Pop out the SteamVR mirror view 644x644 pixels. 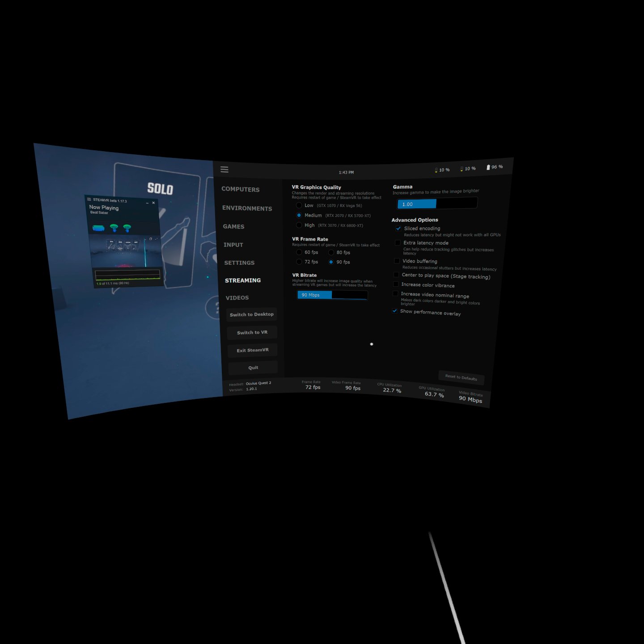pyautogui.click(x=151, y=239)
